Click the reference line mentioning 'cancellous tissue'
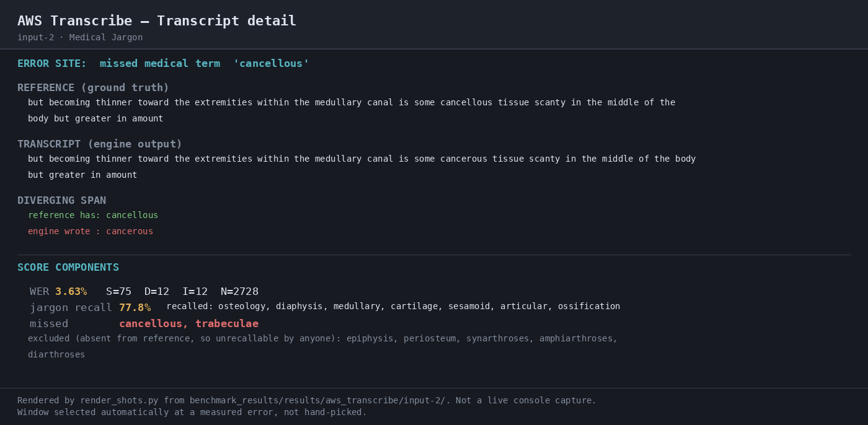The height and width of the screenshot is (425, 868). tap(352, 103)
